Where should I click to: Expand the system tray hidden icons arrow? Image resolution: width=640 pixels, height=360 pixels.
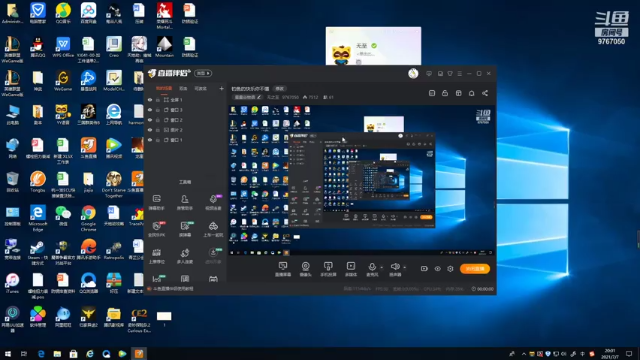tap(524, 354)
